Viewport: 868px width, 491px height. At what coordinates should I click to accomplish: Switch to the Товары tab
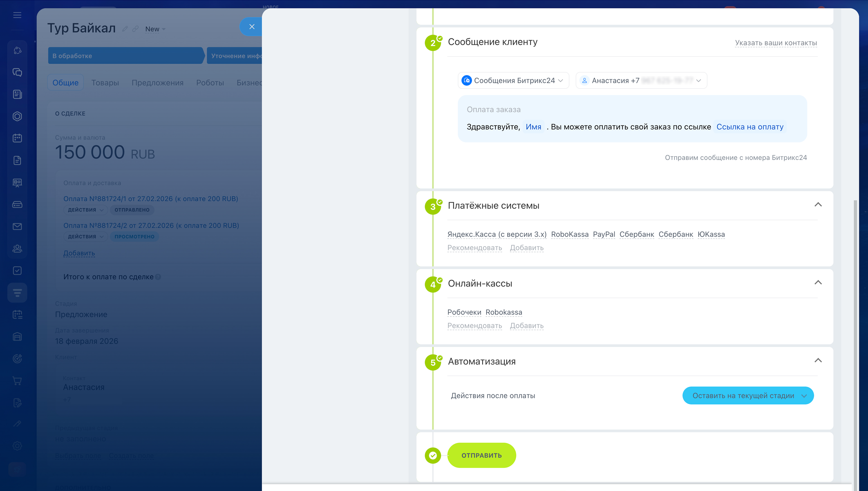point(105,83)
